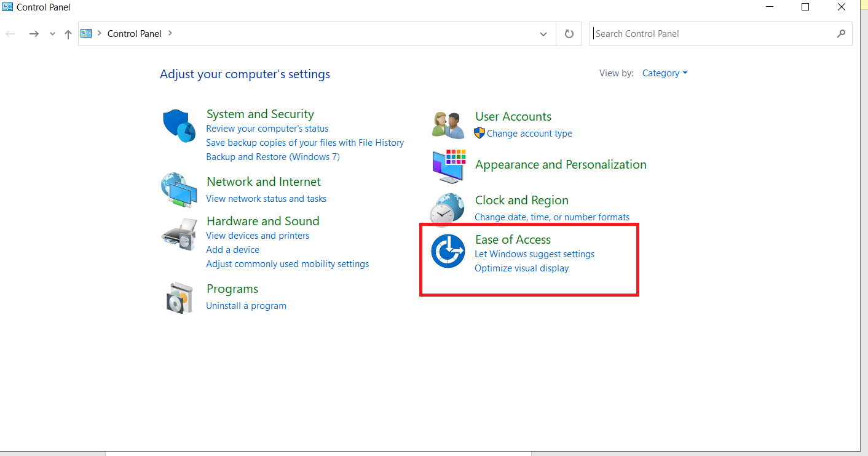868x456 pixels.
Task: Close the Control Panel window
Action: (x=842, y=7)
